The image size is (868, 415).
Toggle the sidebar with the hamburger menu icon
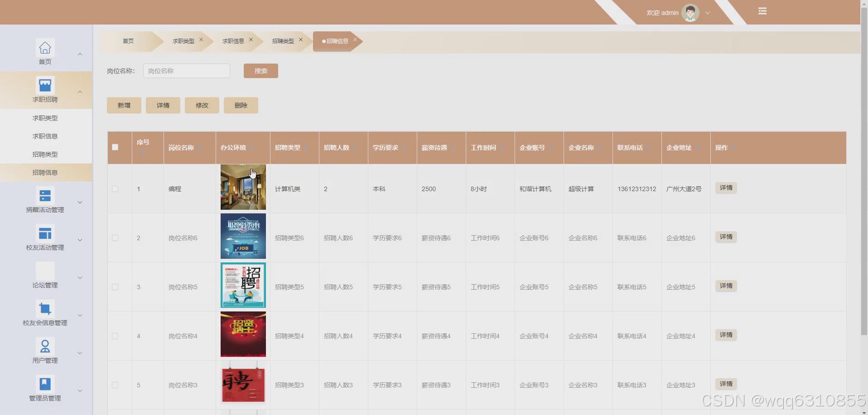(x=762, y=11)
